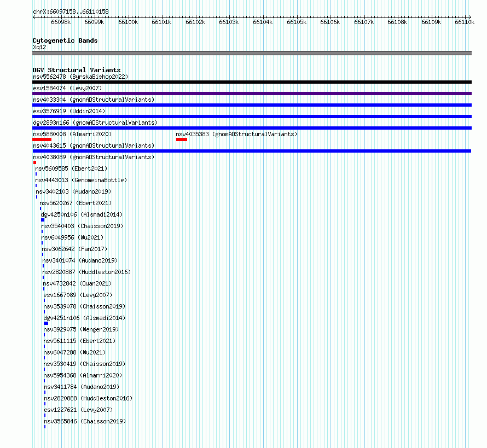Click the 66106k ruler tick label

point(330,22)
